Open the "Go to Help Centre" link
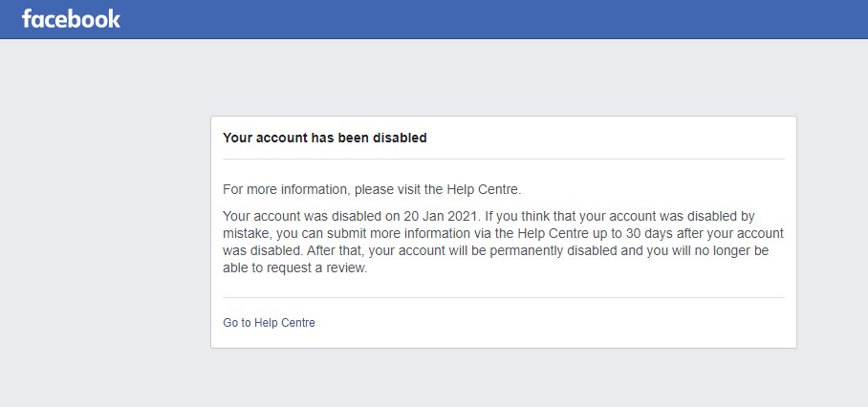This screenshot has height=407, width=868. click(x=269, y=323)
